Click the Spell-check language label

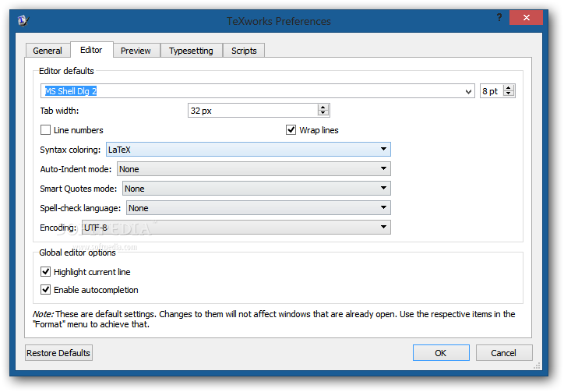pyautogui.click(x=80, y=208)
